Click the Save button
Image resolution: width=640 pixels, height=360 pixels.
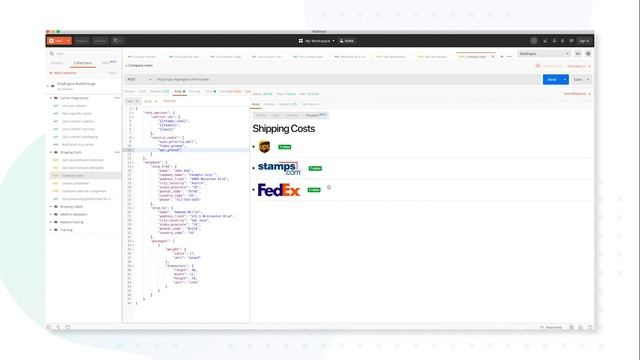coord(578,79)
